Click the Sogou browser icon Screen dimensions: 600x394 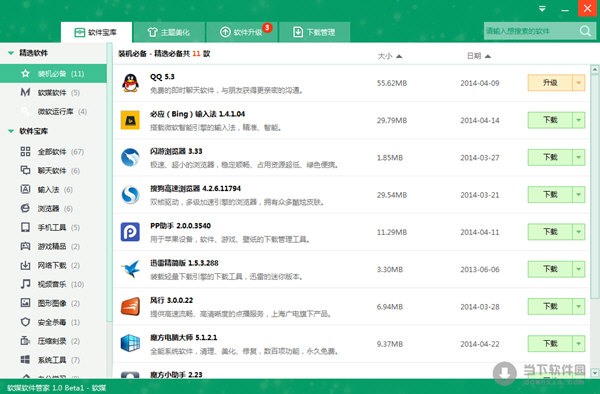(x=130, y=195)
